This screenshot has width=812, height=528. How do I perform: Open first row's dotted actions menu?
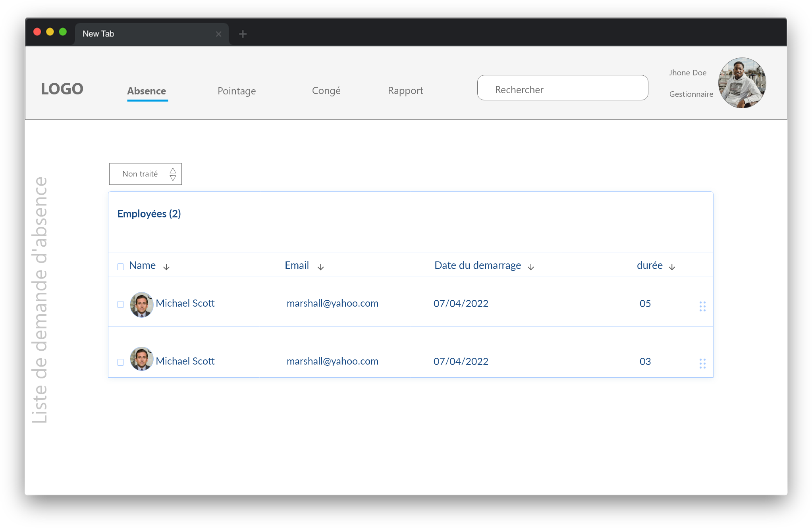tap(702, 306)
